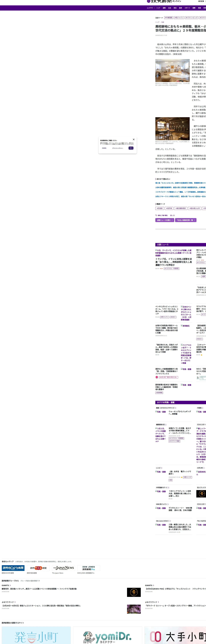Screen dimensions: 206x644
Task: Click the 次へ button in popup
Action: point(131,148)
